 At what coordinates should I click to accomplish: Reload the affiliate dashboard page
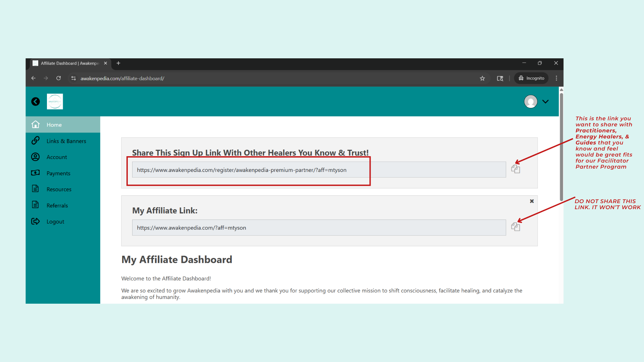(59, 78)
